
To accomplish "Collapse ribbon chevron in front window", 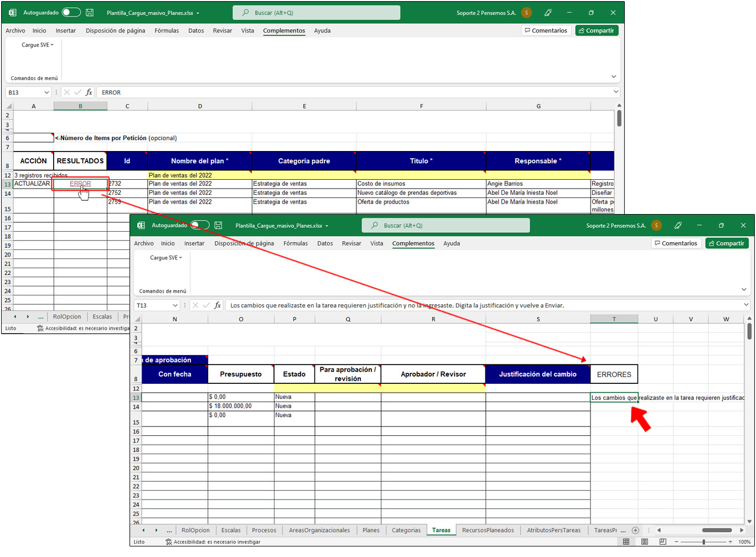I will [743, 289].
